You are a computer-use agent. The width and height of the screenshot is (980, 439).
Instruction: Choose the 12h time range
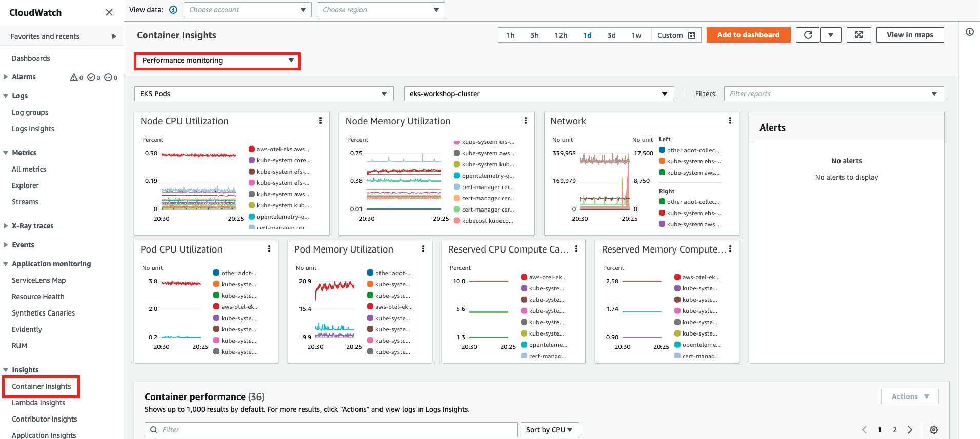[561, 35]
